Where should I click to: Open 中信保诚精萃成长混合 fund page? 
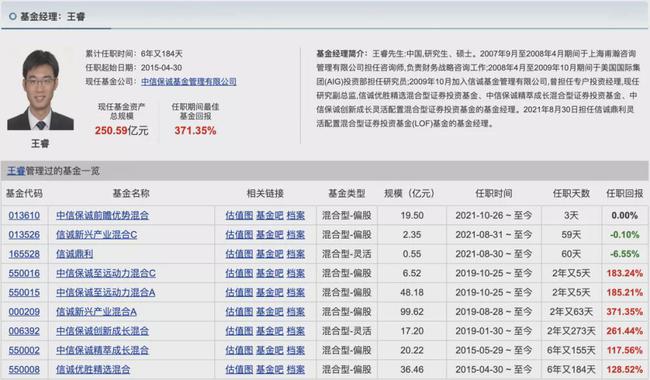(x=102, y=351)
